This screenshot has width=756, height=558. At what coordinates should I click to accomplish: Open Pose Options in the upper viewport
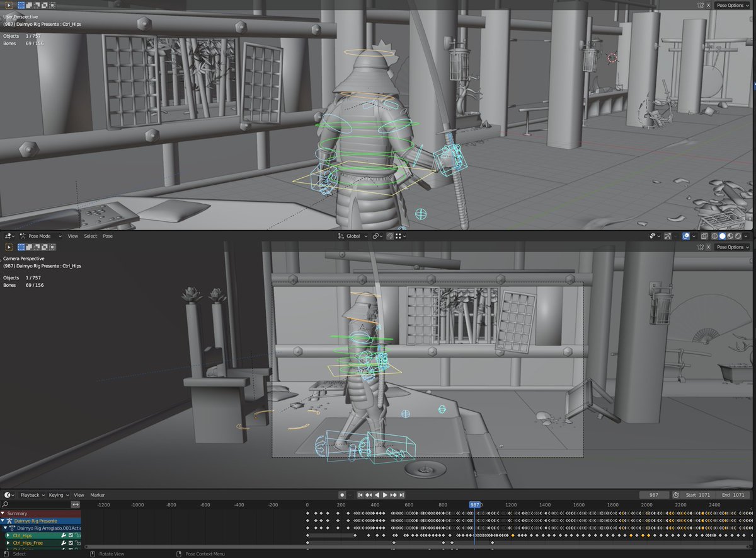pyautogui.click(x=733, y=5)
